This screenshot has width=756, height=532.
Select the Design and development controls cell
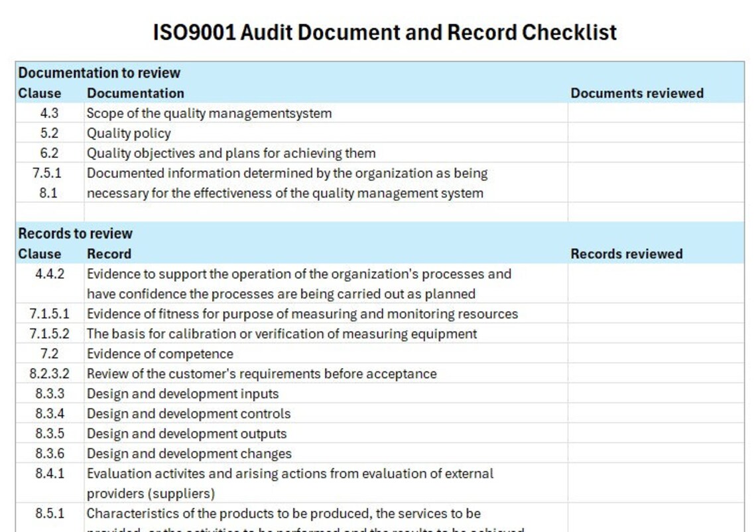pos(188,413)
